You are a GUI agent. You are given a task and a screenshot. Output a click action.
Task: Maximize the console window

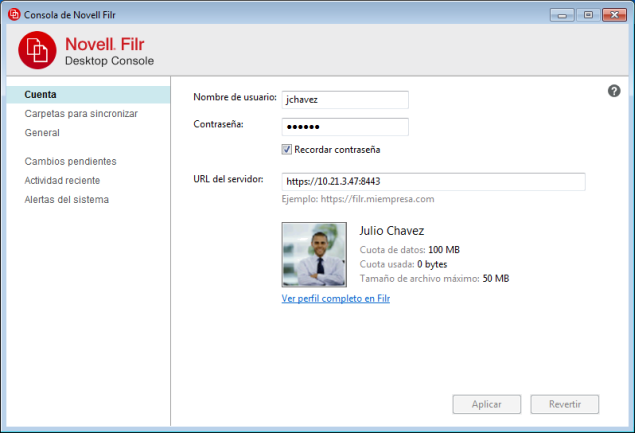coord(587,14)
